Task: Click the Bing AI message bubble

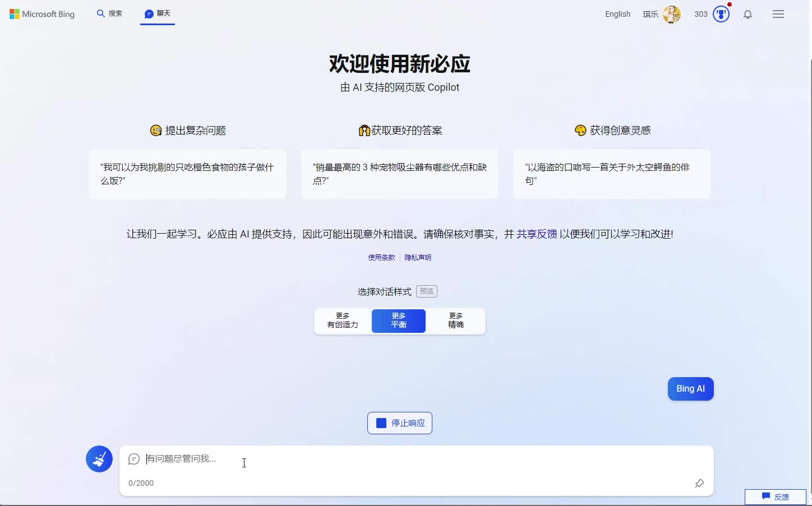Action: (690, 389)
